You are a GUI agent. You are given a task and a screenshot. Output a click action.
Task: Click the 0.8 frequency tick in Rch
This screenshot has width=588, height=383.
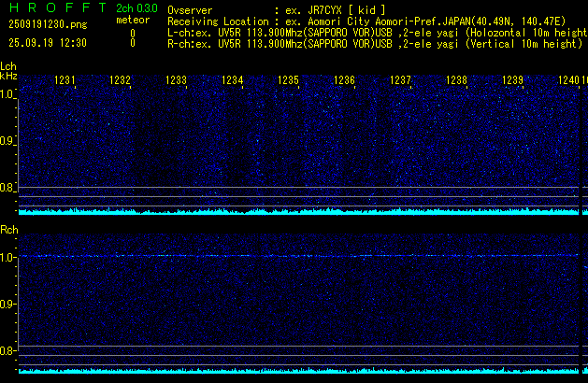coord(8,351)
